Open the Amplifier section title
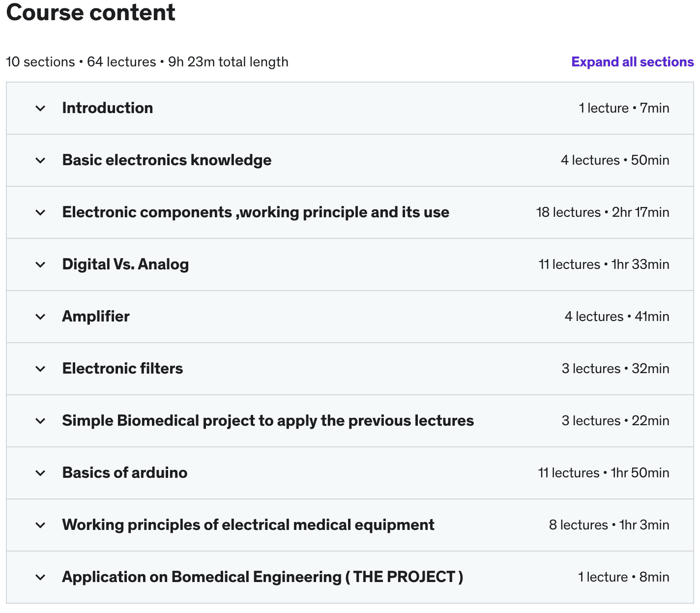The width and height of the screenshot is (700, 613). pyautogui.click(x=96, y=317)
